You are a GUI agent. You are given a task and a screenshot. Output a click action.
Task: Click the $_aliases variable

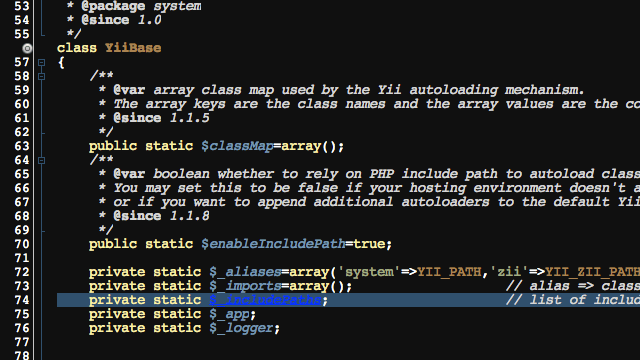click(x=245, y=272)
